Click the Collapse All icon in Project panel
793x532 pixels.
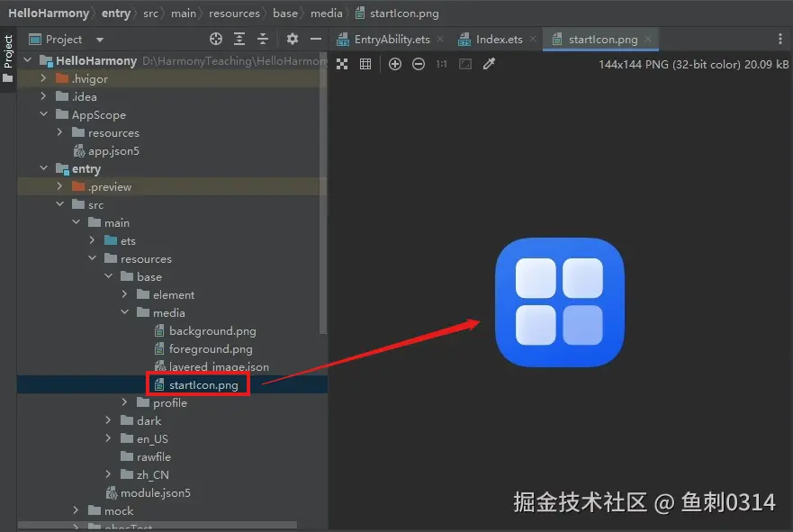[263, 39]
